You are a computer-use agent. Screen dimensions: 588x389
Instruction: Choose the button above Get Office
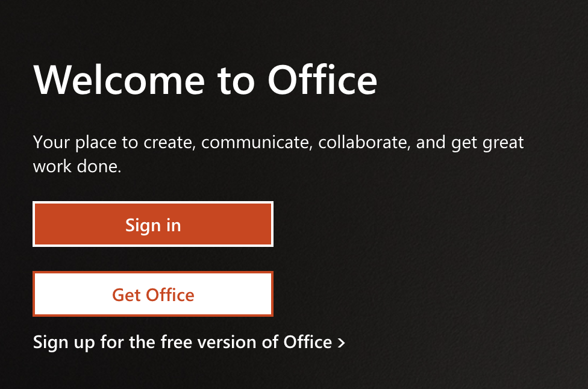(x=153, y=224)
